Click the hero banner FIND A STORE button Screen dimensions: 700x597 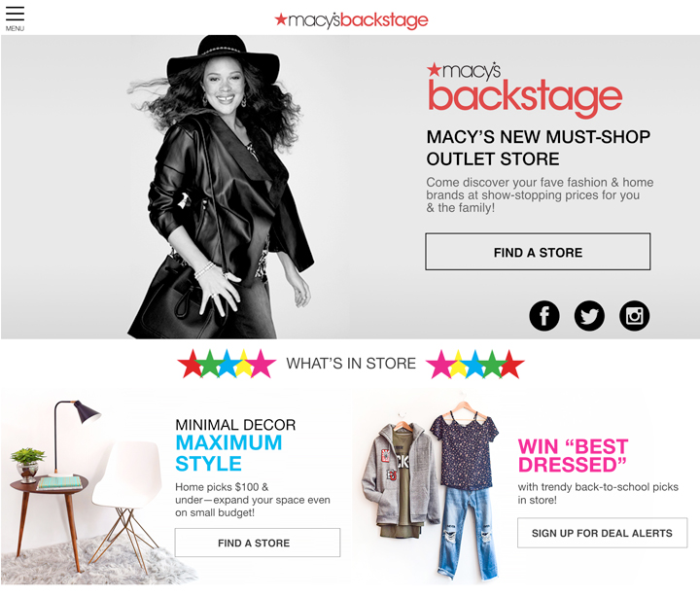pyautogui.click(x=538, y=252)
